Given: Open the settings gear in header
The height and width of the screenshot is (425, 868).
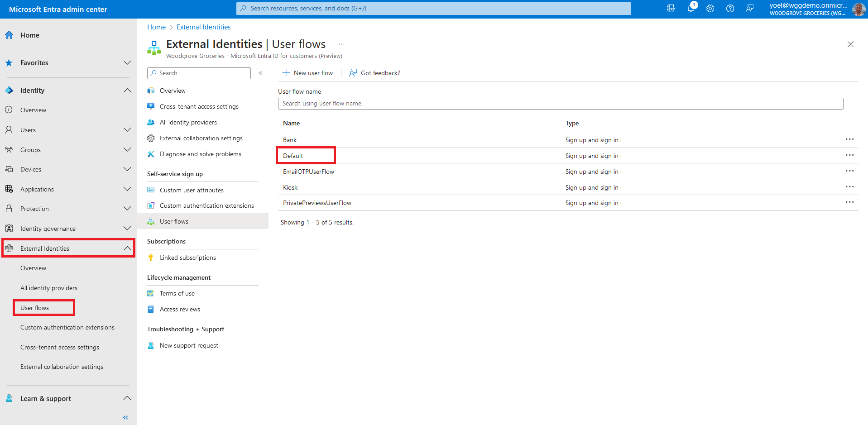Looking at the screenshot, I should click(710, 9).
